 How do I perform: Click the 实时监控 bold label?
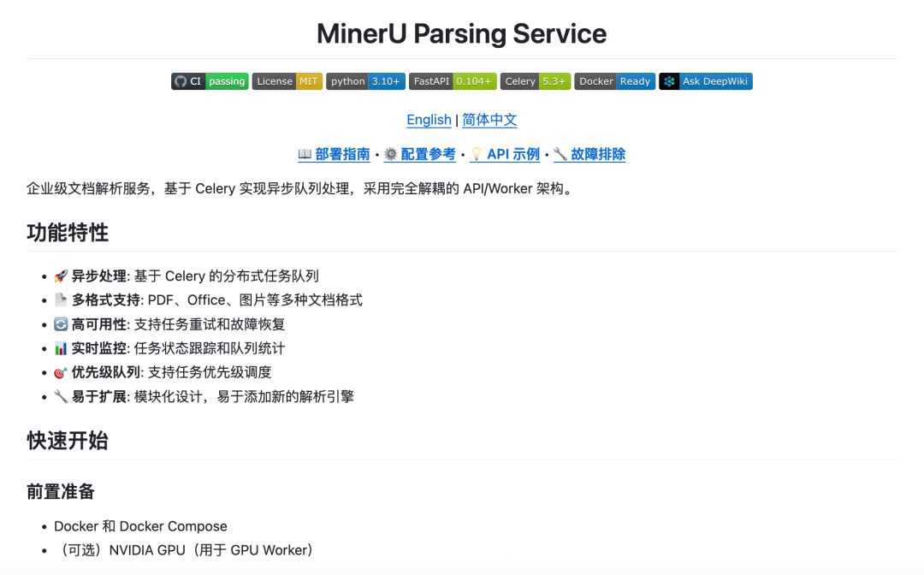[x=99, y=349]
